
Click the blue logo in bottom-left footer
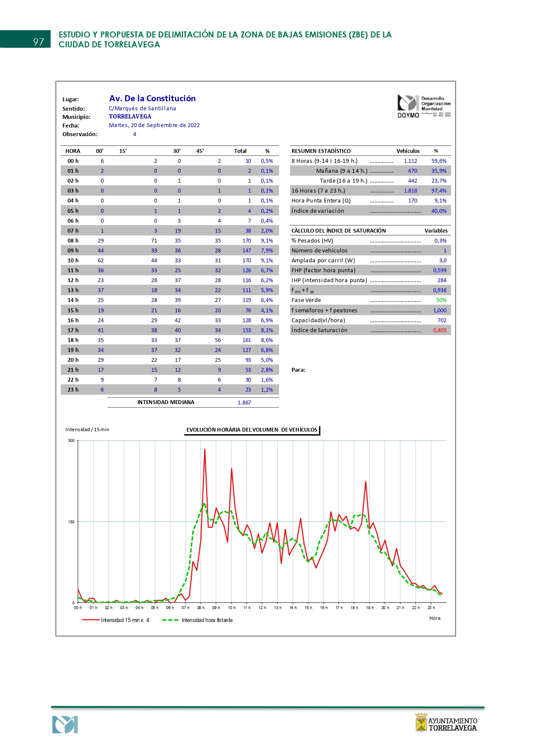click(x=65, y=725)
